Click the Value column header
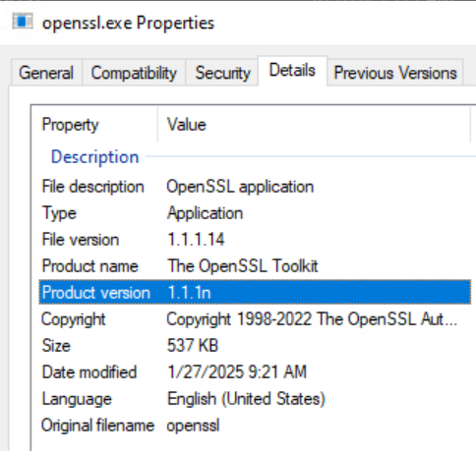Image resolution: width=476 pixels, height=451 pixels. (x=314, y=125)
